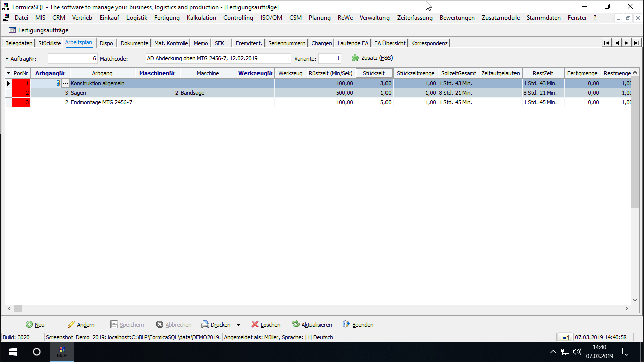Image resolution: width=644 pixels, height=362 pixels.
Task: Click message envelope icon in status bar
Action: click(565, 338)
